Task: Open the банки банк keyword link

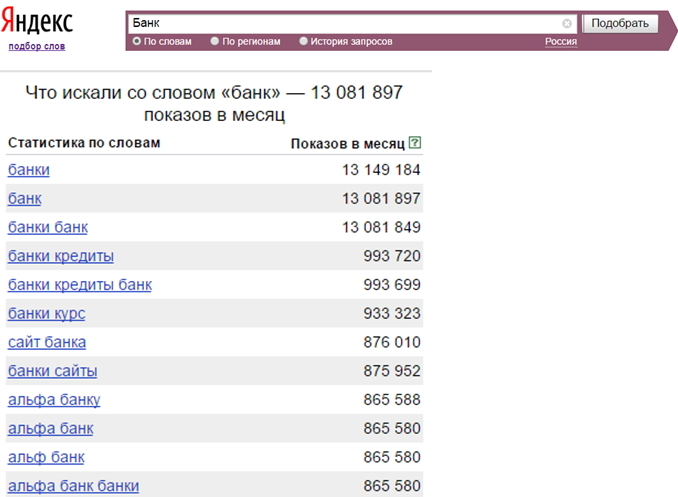Action: pyautogui.click(x=48, y=227)
